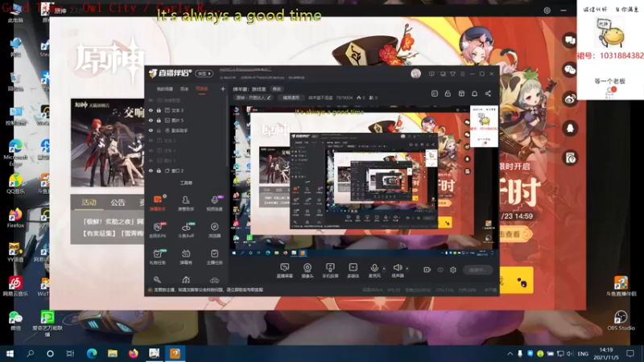Image resolution: width=644 pixels, height=362 pixels.
Task: Toggle visibility of 窗口 2 source
Action: [x=151, y=171]
